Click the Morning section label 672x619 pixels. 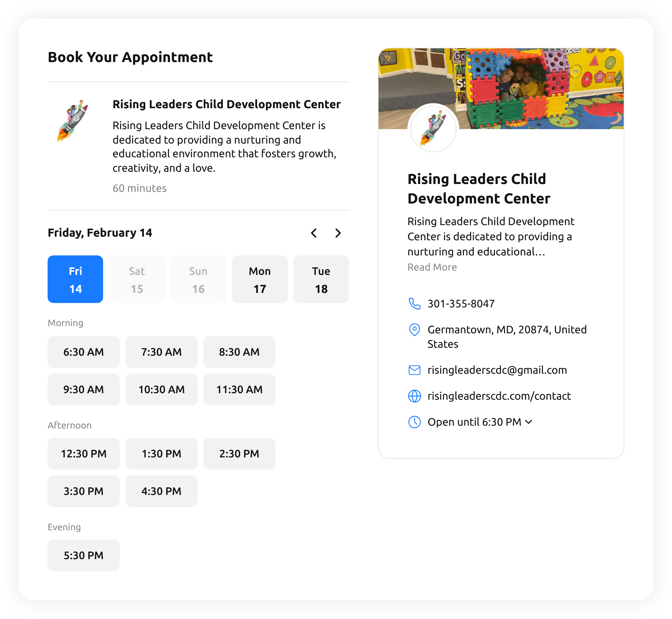pyautogui.click(x=66, y=323)
